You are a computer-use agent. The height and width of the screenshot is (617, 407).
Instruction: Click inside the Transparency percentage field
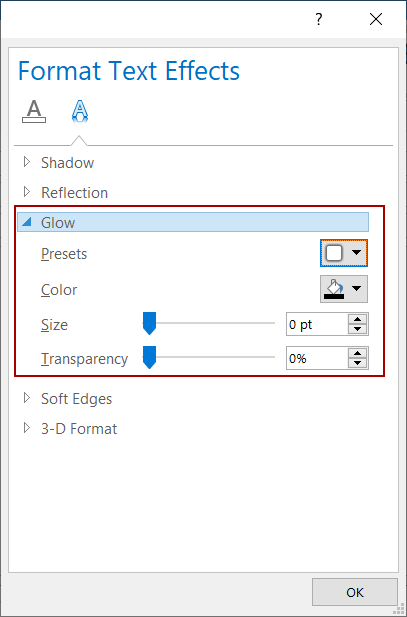pyautogui.click(x=317, y=358)
